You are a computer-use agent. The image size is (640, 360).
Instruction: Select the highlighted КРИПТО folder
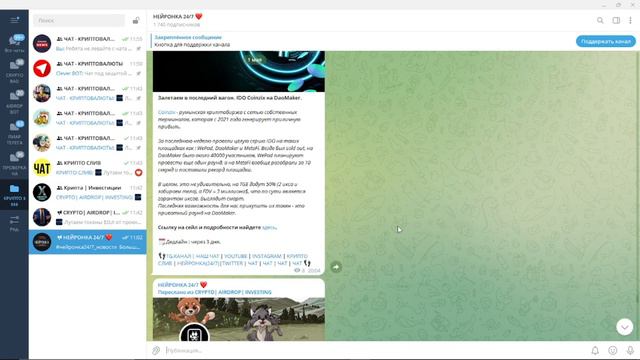coord(14,195)
